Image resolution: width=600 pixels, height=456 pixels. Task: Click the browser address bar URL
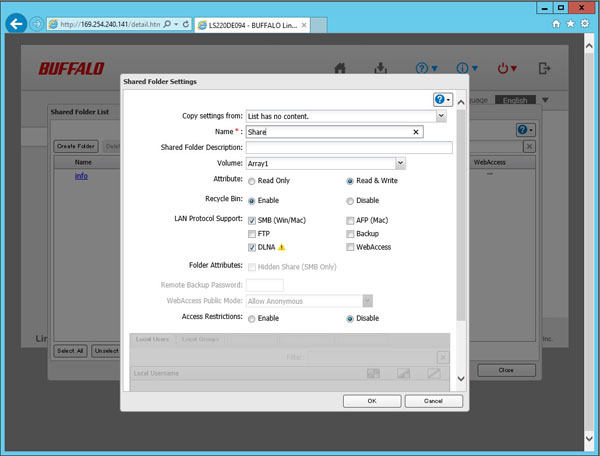point(110,24)
